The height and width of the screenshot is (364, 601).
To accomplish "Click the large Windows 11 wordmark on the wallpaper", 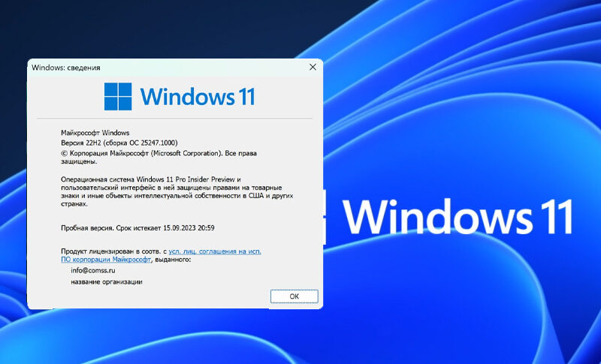I will [458, 217].
